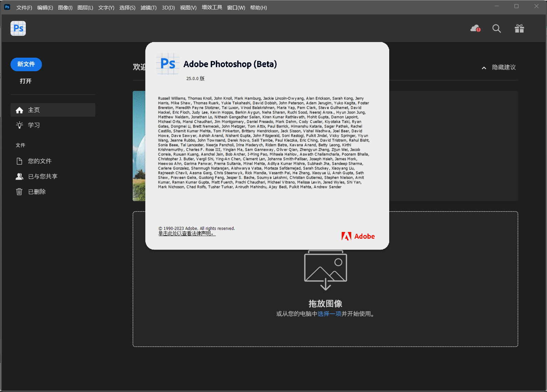Open legal notices via 单击此处以查看法律声明 link
Viewport: 547px width, 392px height.
[186, 233]
